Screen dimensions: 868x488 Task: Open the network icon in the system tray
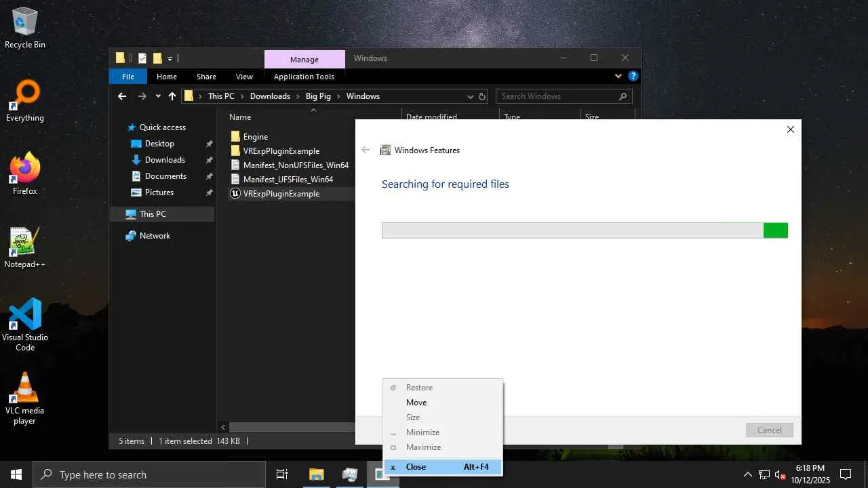tap(764, 474)
